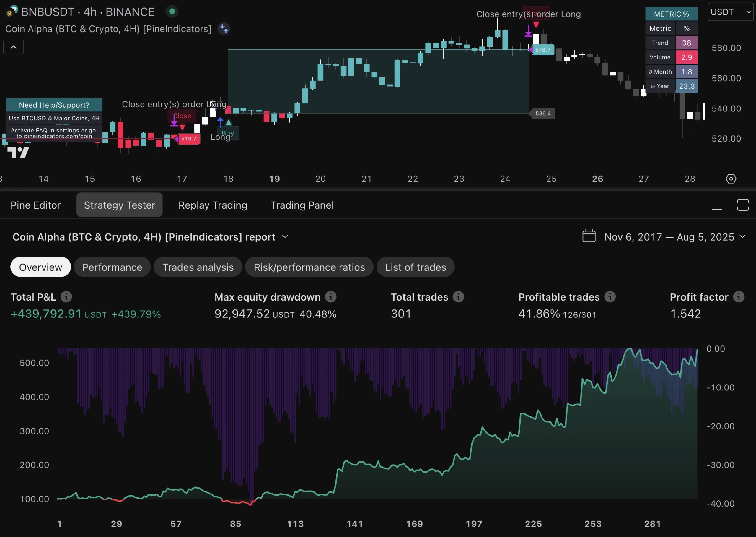Click trade number 141 on equity axis
This screenshot has height=537, width=756.
click(x=355, y=524)
